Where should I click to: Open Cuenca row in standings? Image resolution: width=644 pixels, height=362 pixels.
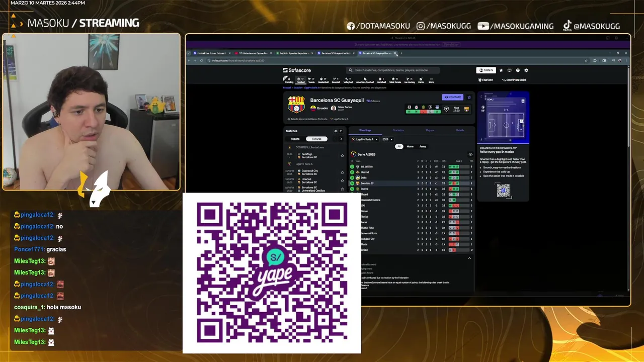412,189
